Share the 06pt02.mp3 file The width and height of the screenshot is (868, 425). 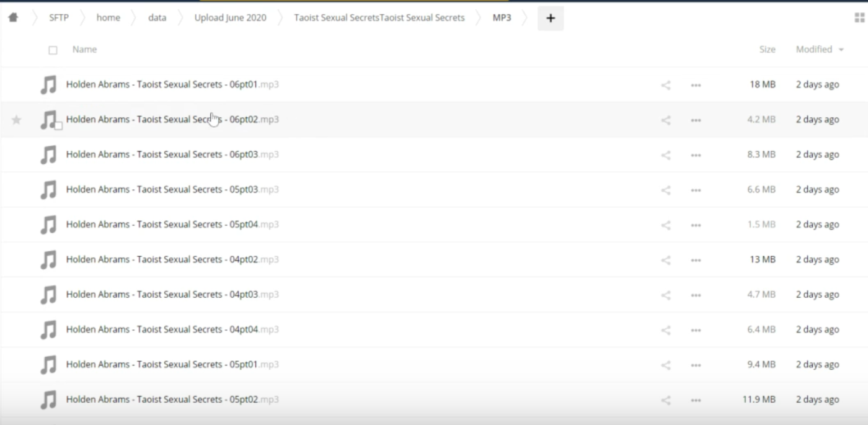click(x=666, y=120)
